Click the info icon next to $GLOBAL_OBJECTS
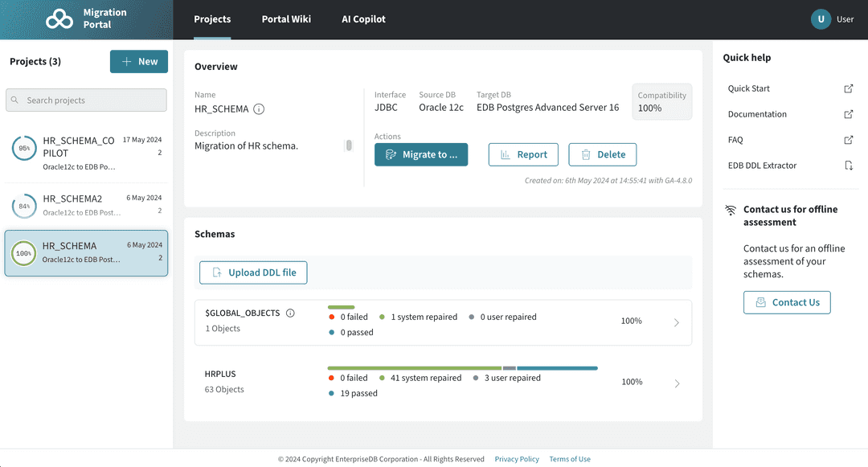This screenshot has width=868, height=467. (290, 314)
